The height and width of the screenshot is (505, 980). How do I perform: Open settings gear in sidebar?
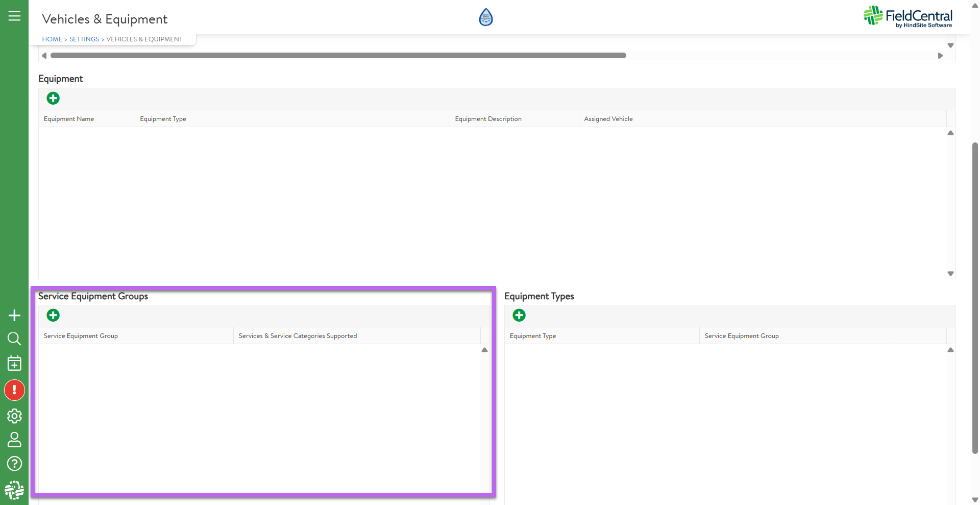(14, 416)
